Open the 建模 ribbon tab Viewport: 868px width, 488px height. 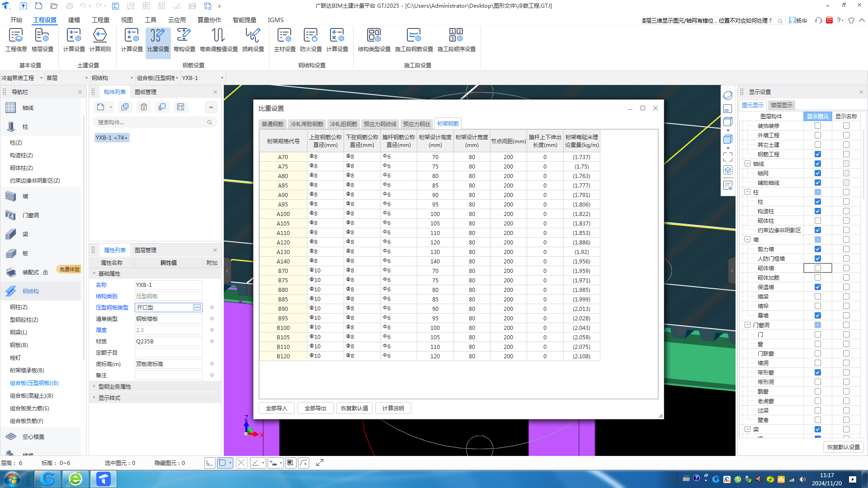74,20
